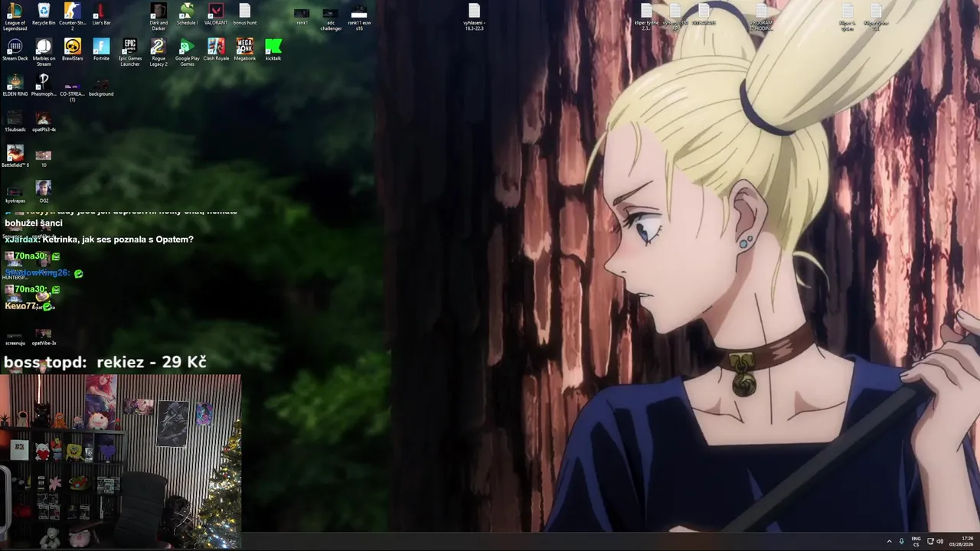The width and height of the screenshot is (980, 551).
Task: Select the background image file
Action: [101, 86]
